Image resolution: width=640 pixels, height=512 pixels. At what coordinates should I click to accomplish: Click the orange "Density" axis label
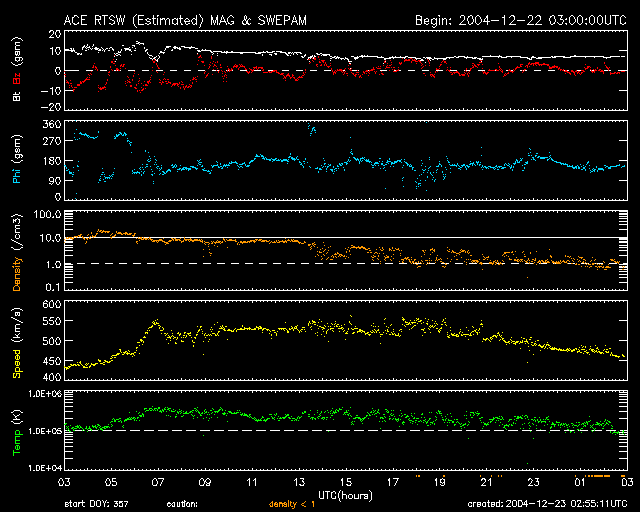tap(17, 273)
